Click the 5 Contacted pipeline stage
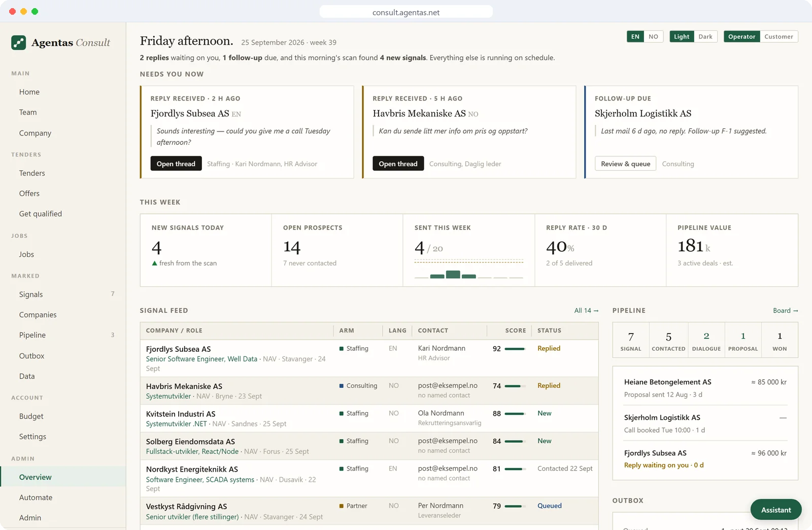The height and width of the screenshot is (530, 812). click(668, 340)
